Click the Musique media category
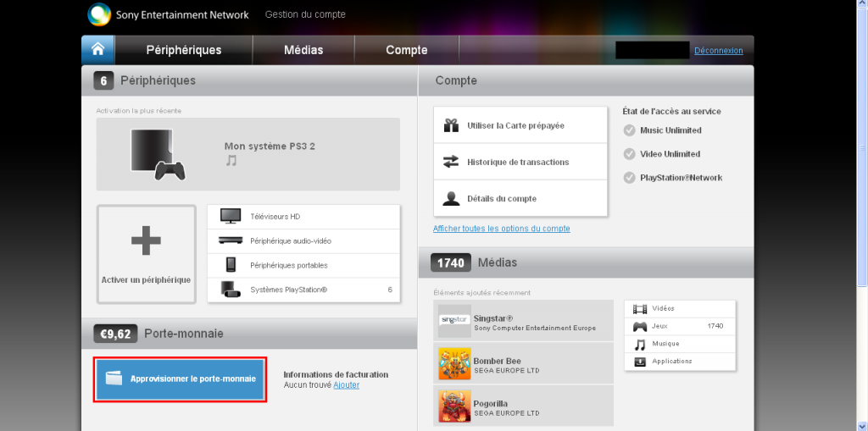This screenshot has width=868, height=431. [x=680, y=344]
